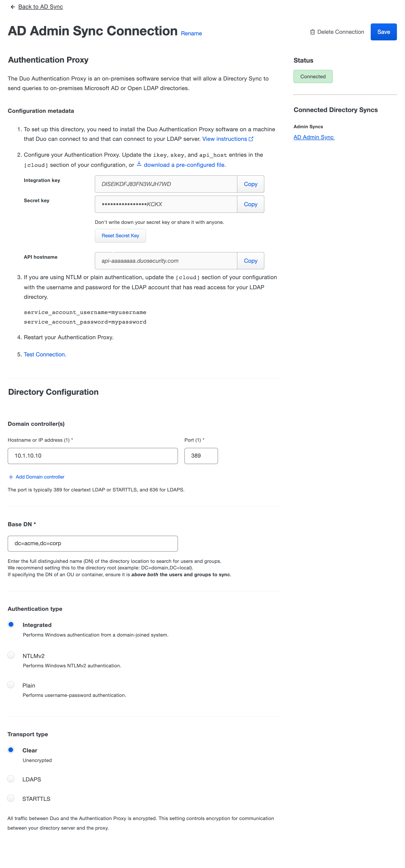Select STARTTLS transport
Viewport: 405px width, 868px height.
coord(10,798)
